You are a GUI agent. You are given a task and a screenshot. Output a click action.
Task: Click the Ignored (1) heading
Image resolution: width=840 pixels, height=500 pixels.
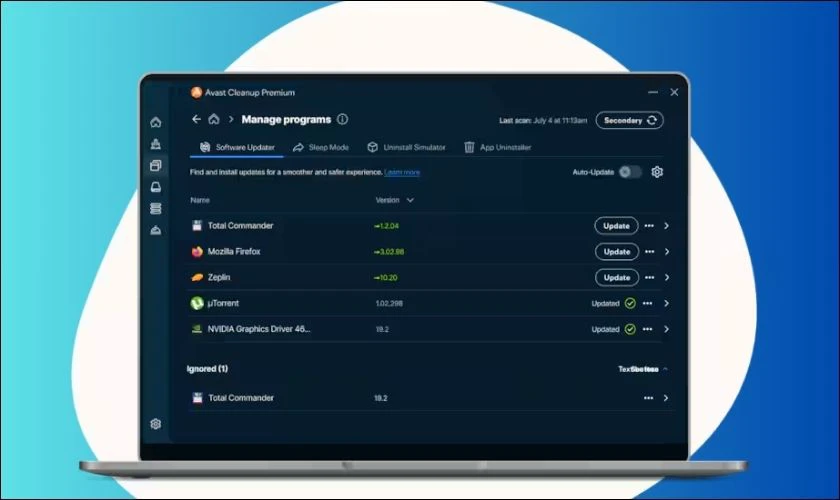click(x=207, y=369)
